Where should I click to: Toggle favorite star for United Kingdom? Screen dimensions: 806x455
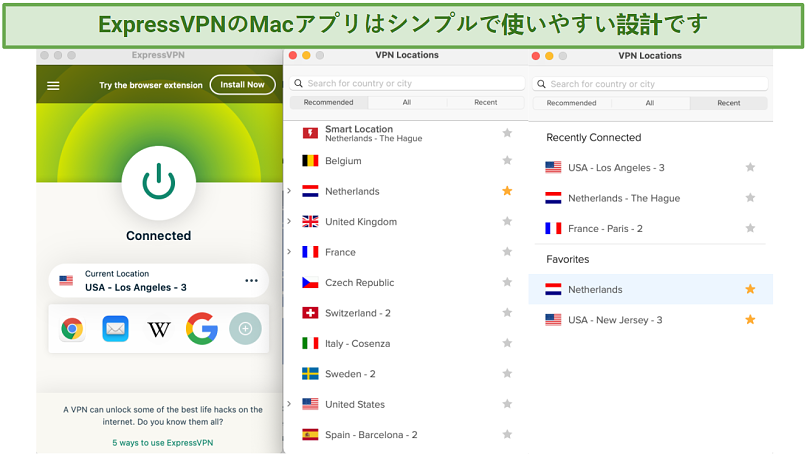pos(507,221)
